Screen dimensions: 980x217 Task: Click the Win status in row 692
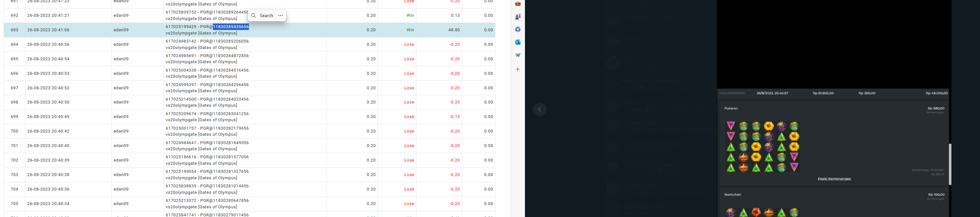(x=410, y=15)
